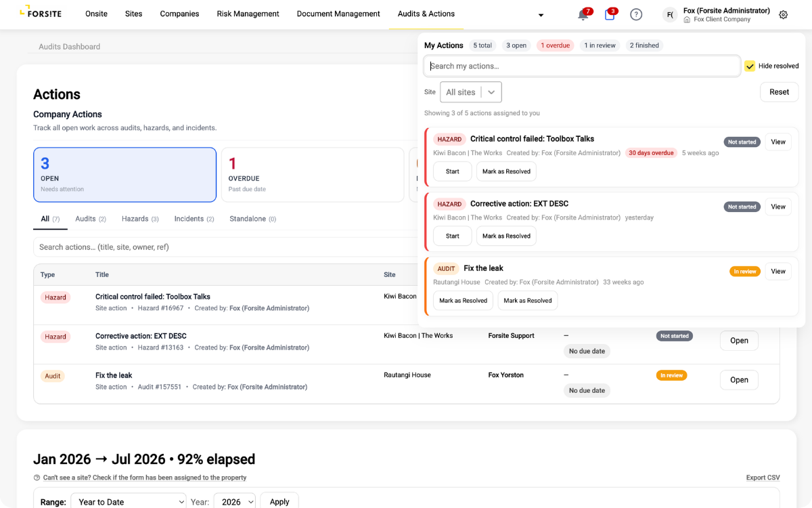
Task: Switch to the Standalone (0) tab
Action: tap(252, 219)
